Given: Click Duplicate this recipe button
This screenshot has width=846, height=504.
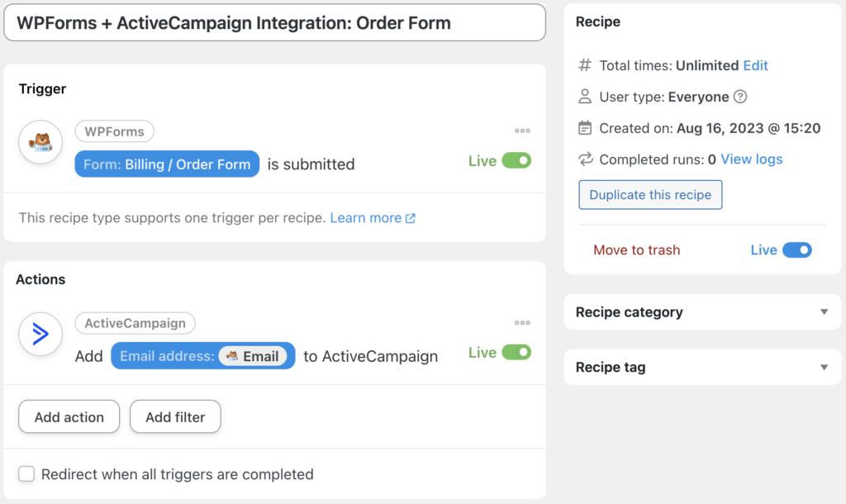Looking at the screenshot, I should coord(650,195).
